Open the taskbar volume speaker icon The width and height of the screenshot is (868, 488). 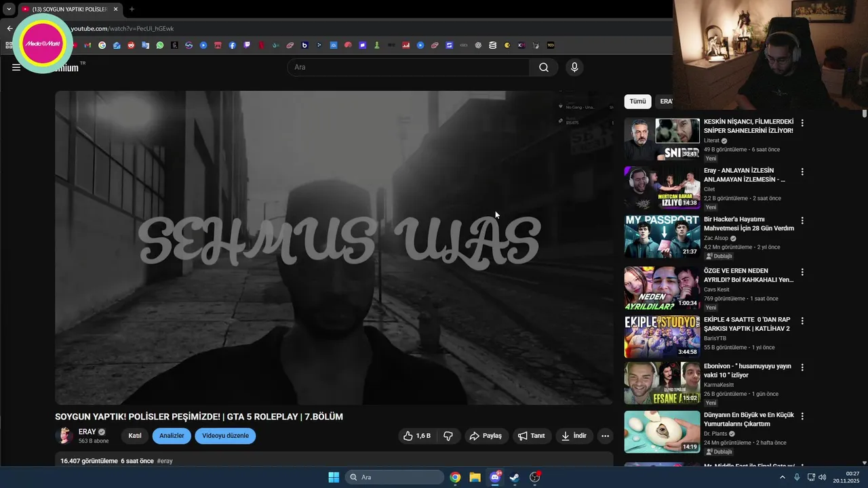(823, 477)
